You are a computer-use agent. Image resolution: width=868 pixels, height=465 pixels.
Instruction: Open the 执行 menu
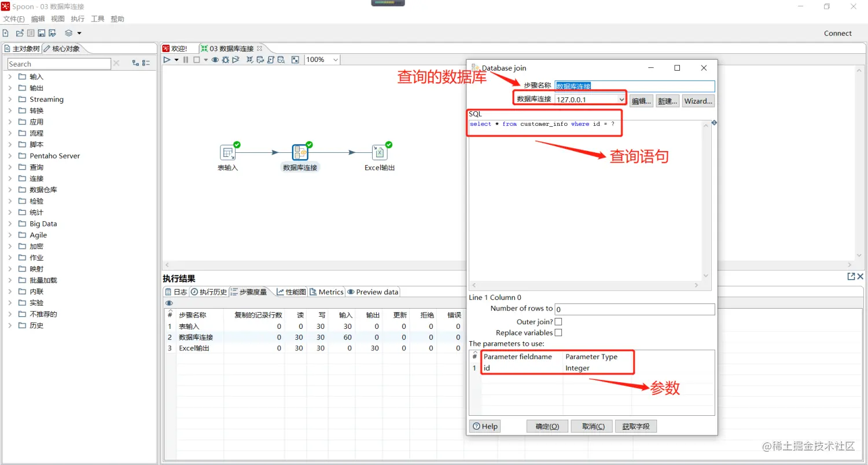78,19
